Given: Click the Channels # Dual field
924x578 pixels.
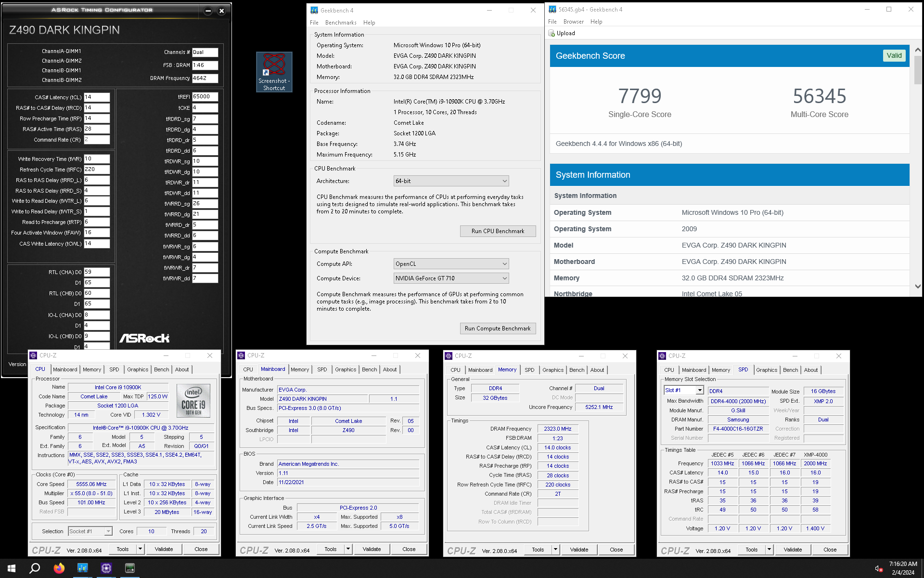Looking at the screenshot, I should (x=205, y=52).
